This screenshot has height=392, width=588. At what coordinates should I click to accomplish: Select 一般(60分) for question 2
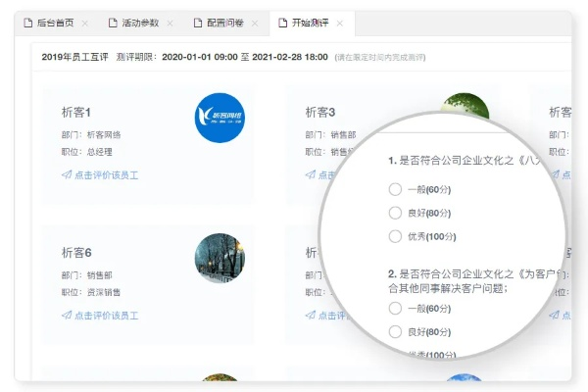[x=395, y=308]
